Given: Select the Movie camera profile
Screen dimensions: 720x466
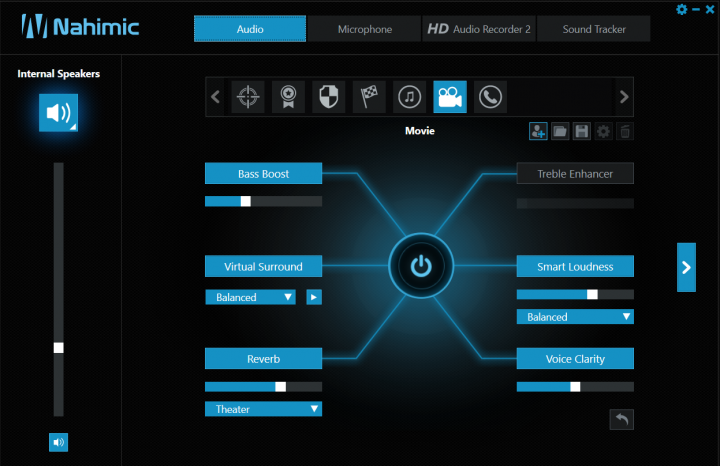Looking at the screenshot, I should [x=450, y=97].
